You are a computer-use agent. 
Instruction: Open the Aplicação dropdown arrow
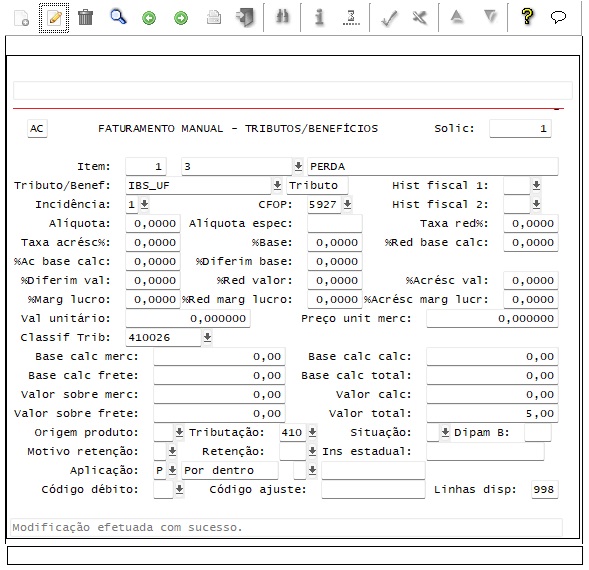172,470
